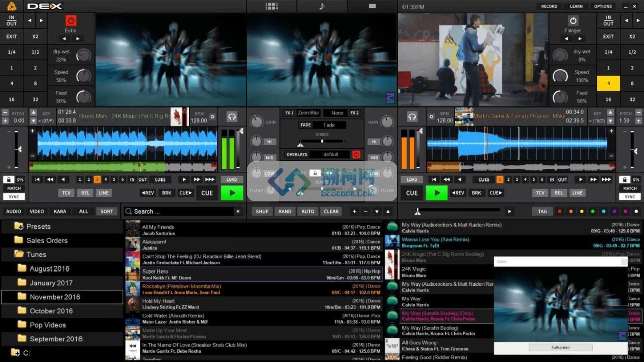Move playlist item up arrow
This screenshot has width=644, height=362.
click(x=388, y=211)
